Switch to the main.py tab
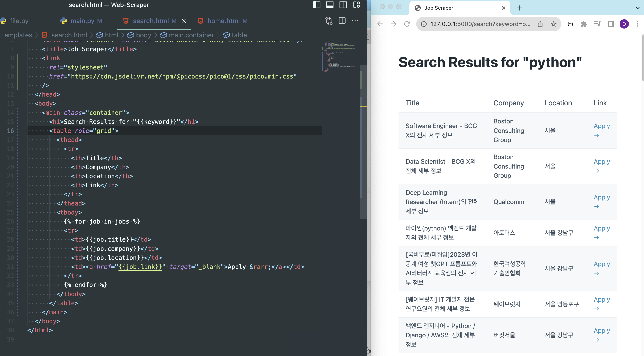 click(x=82, y=21)
